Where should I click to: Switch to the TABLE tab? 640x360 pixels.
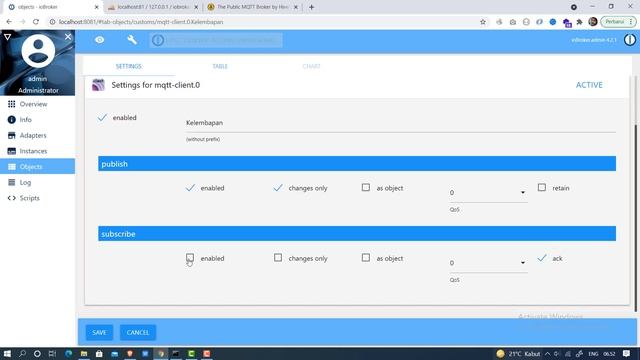coord(220,66)
